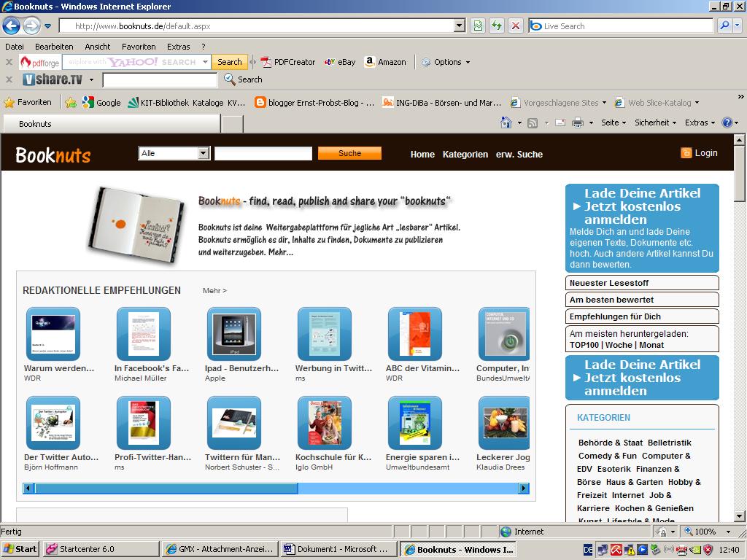Open the Ansicht menu
This screenshot has width=747, height=560.
97,47
